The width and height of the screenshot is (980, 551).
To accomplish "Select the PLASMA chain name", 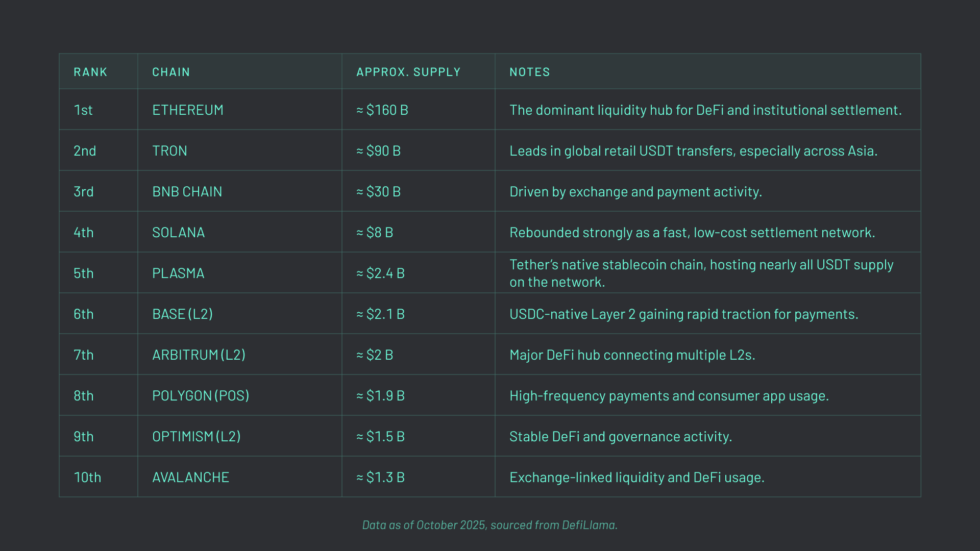I will tap(178, 273).
